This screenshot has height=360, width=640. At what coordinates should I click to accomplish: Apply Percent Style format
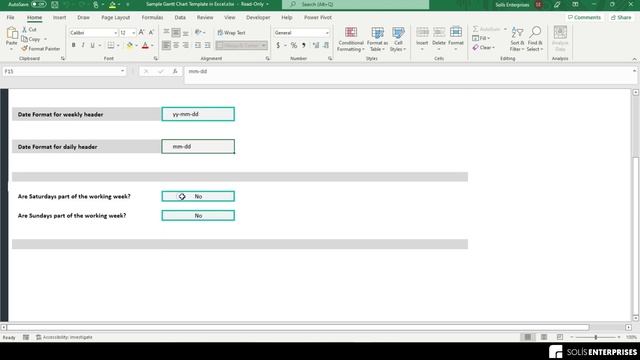click(293, 45)
